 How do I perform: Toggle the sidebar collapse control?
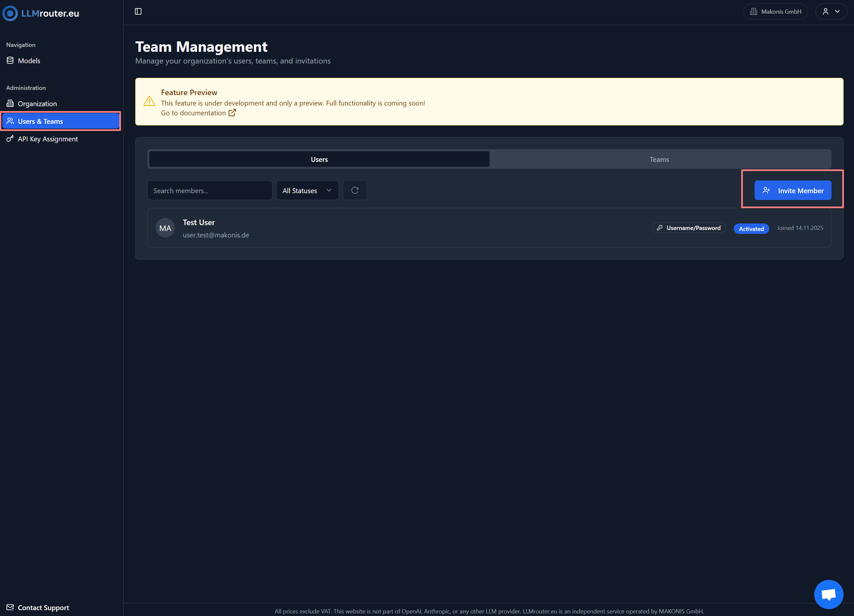click(x=138, y=11)
